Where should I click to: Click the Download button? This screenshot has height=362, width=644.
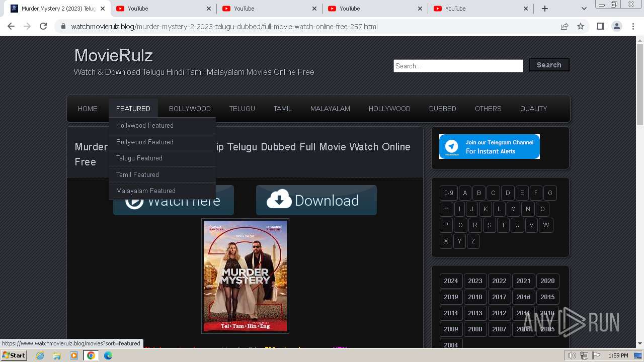[x=316, y=200]
